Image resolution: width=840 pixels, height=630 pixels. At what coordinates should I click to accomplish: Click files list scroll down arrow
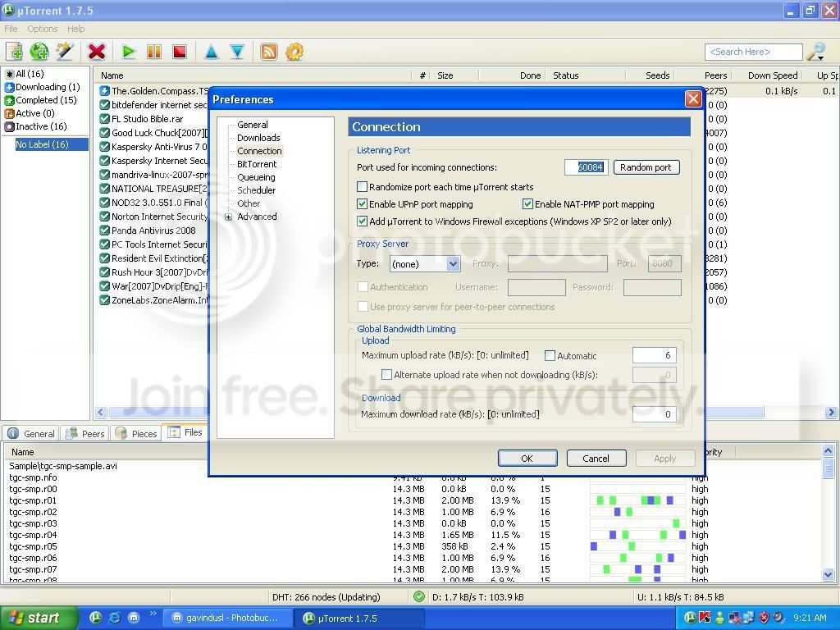coord(828,575)
